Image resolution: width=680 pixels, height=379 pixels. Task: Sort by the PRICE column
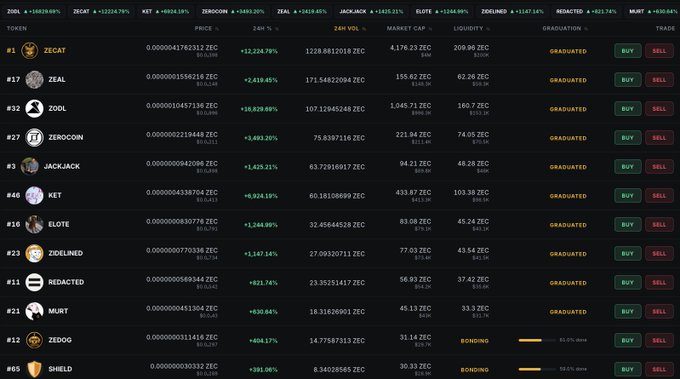click(x=206, y=29)
